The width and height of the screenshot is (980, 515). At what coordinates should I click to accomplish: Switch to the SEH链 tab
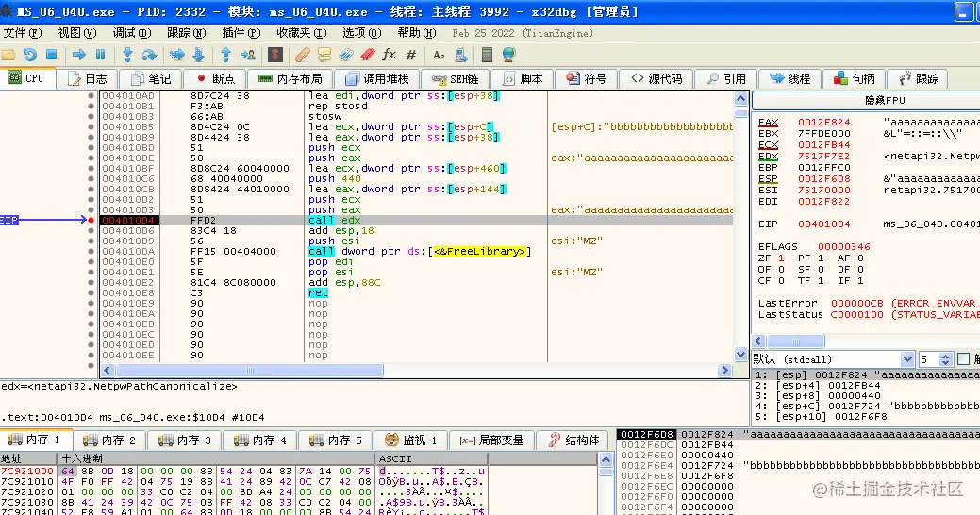[x=456, y=78]
